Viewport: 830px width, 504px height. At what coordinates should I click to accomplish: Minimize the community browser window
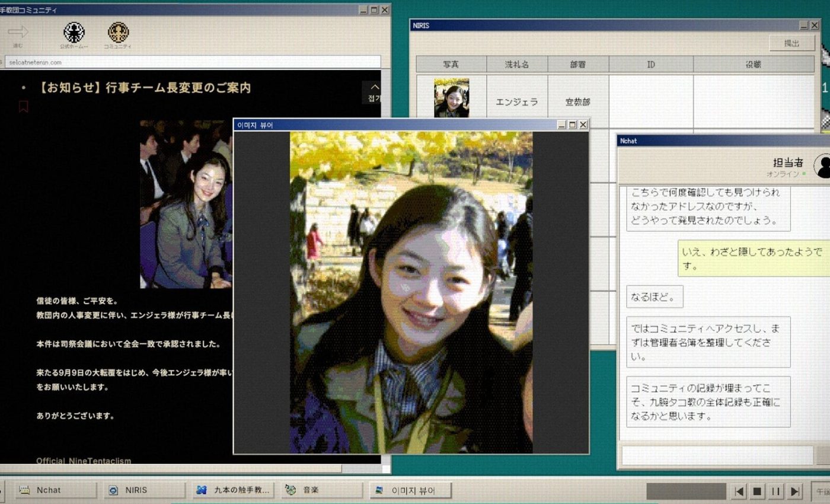click(x=363, y=9)
